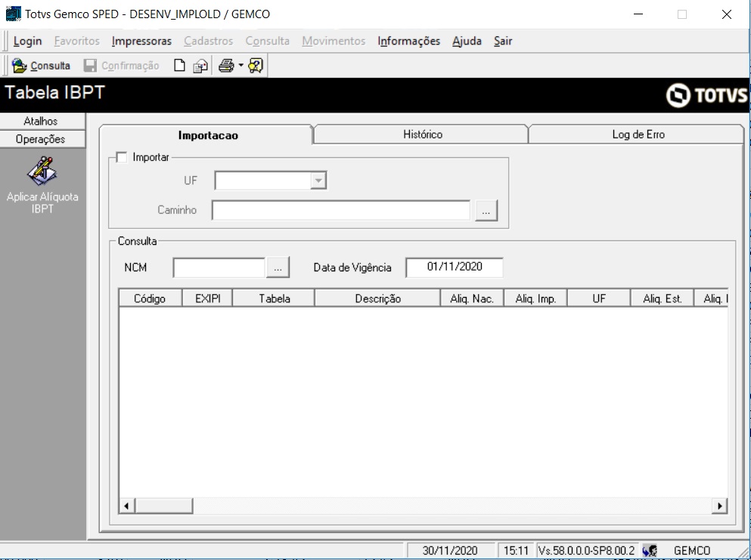
Task: Click the Aliq. Est. column header
Action: click(x=663, y=299)
